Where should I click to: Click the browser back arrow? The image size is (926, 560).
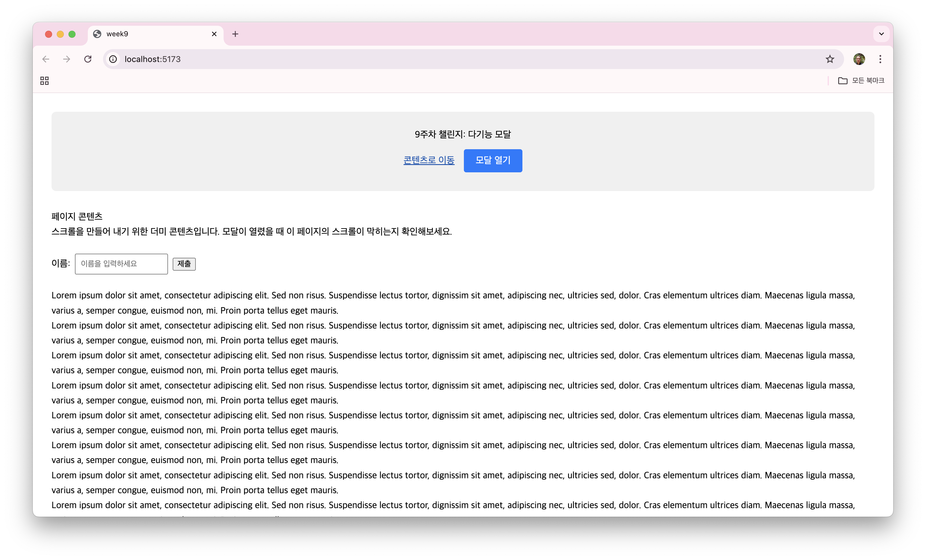46,59
